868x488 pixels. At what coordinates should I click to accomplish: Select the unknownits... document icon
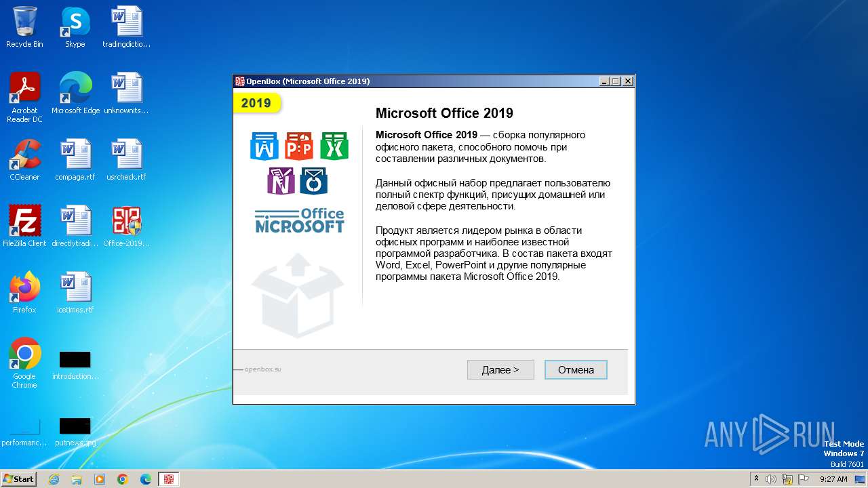127,94
